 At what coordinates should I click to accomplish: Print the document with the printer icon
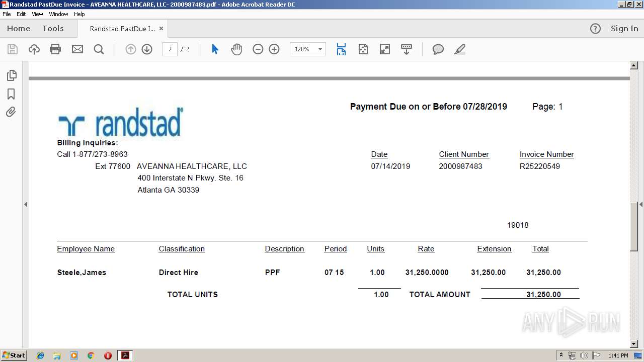[55, 49]
